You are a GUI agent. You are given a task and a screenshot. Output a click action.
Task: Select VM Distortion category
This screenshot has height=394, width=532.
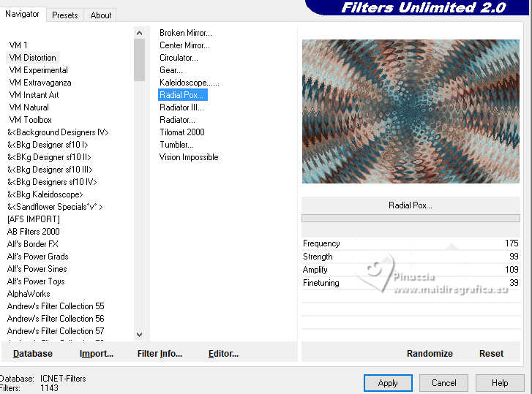[x=33, y=58]
